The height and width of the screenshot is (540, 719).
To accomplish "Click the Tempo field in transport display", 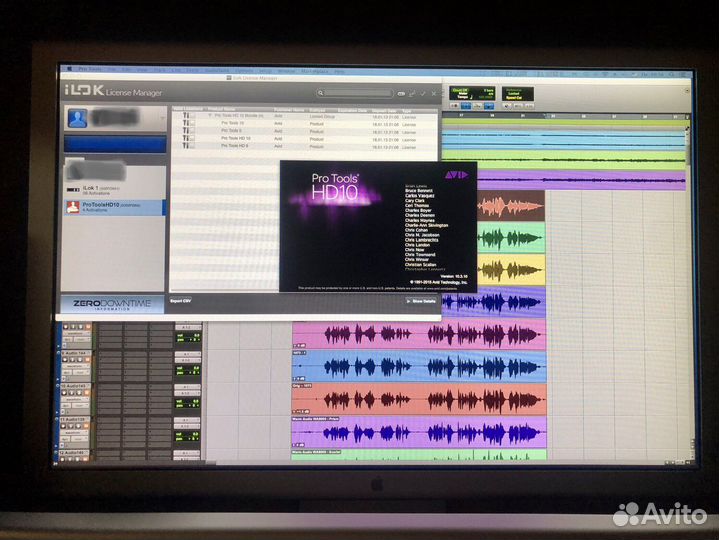I will coord(463,97).
